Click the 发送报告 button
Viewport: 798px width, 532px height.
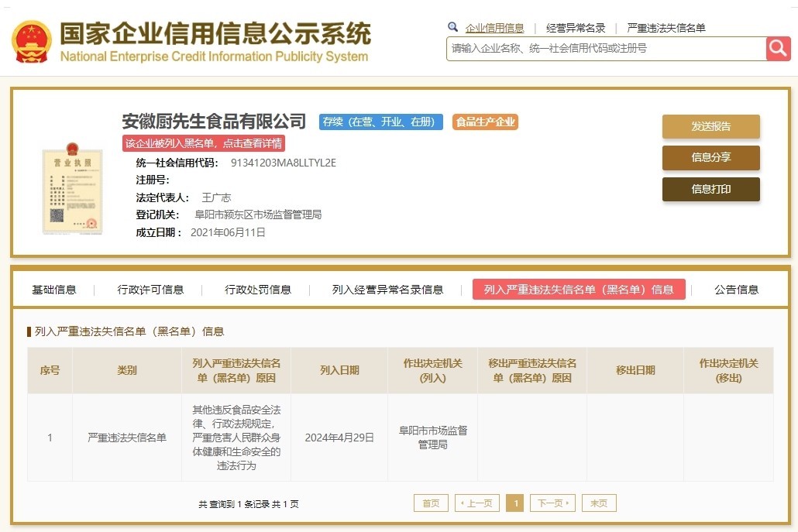710,126
